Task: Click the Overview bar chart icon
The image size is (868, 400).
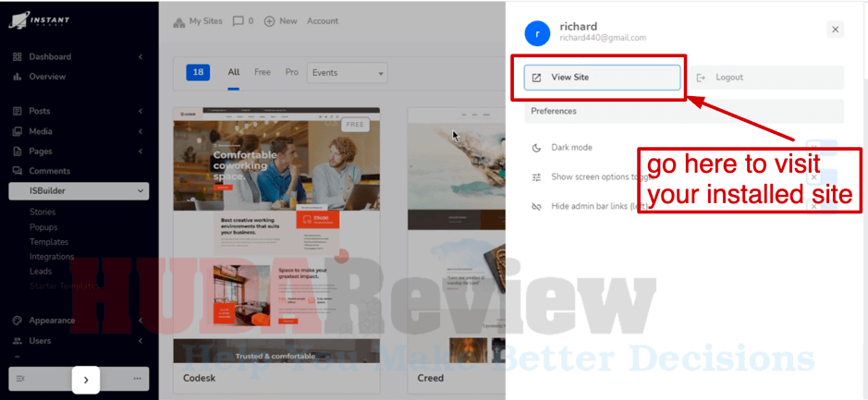Action: coord(18,77)
